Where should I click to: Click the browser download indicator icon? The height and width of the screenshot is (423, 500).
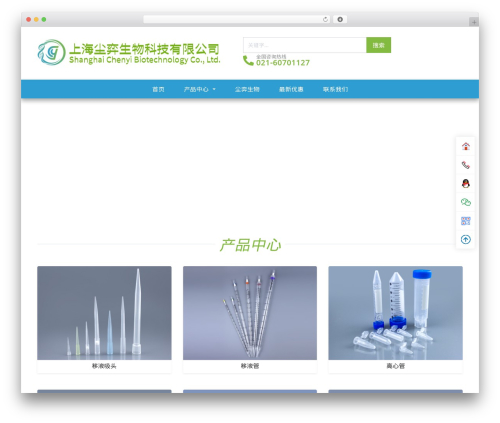point(340,19)
